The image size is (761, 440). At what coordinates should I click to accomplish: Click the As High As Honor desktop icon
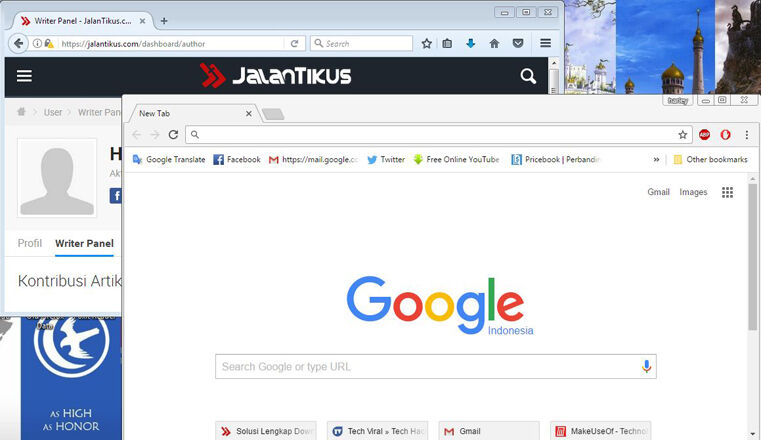pos(71,378)
